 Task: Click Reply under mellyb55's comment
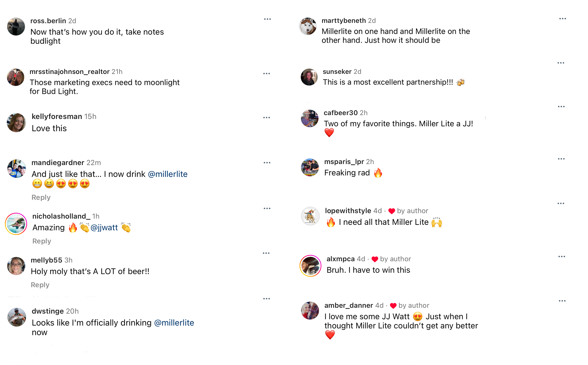tap(40, 285)
